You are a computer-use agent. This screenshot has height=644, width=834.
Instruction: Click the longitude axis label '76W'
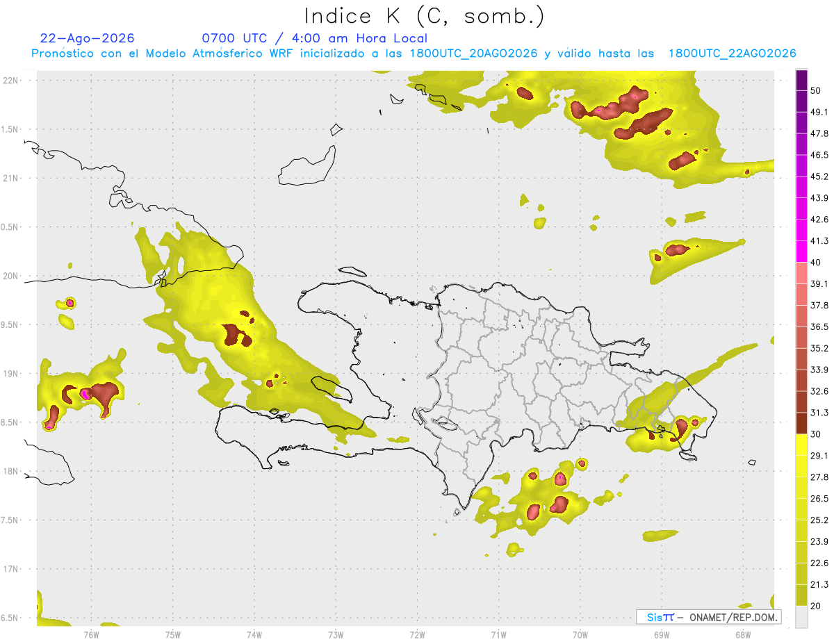pos(91,635)
